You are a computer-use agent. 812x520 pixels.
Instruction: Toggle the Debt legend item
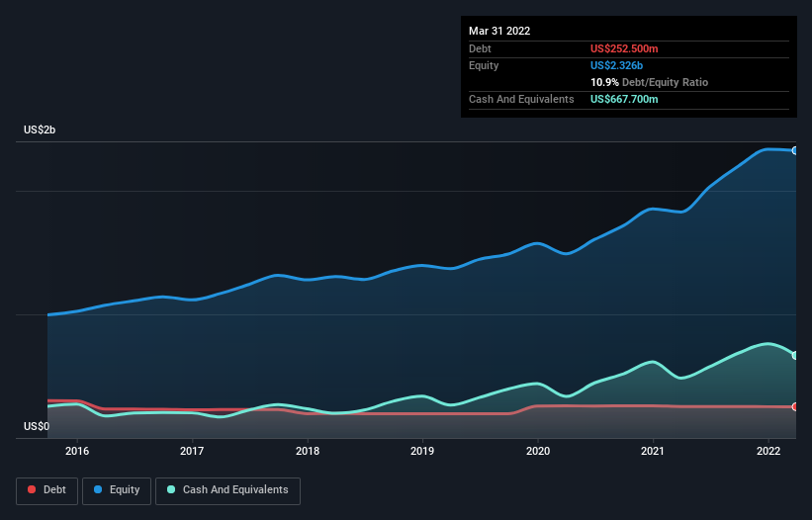45,489
